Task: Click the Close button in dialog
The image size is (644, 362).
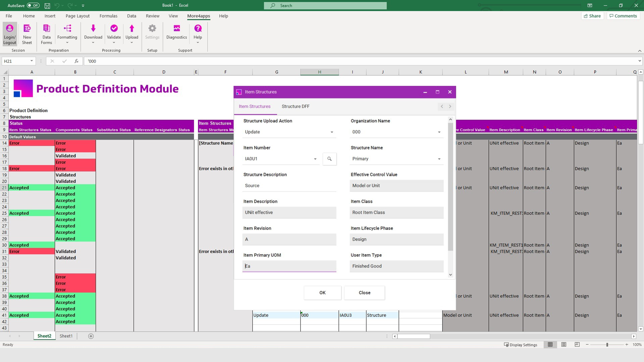Action: [364, 293]
